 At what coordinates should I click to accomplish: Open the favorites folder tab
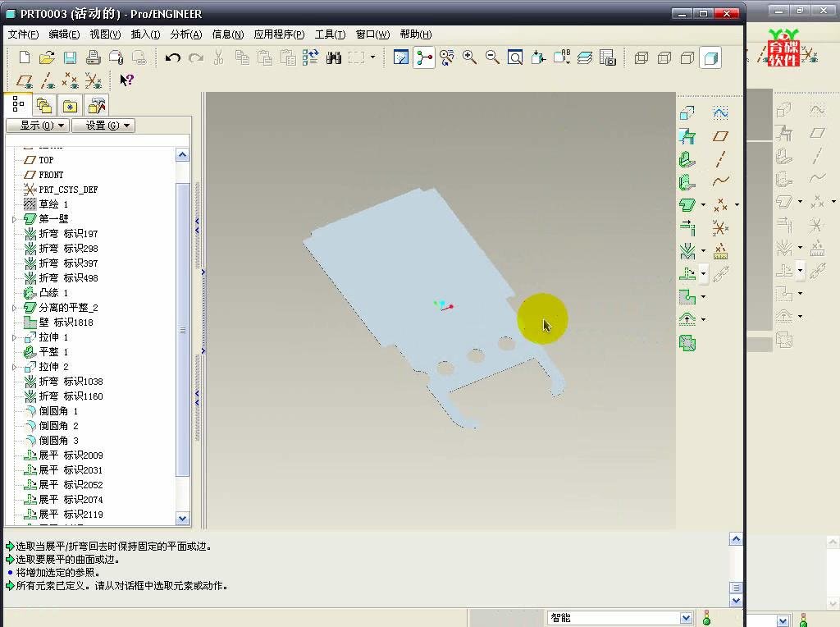pos(71,106)
